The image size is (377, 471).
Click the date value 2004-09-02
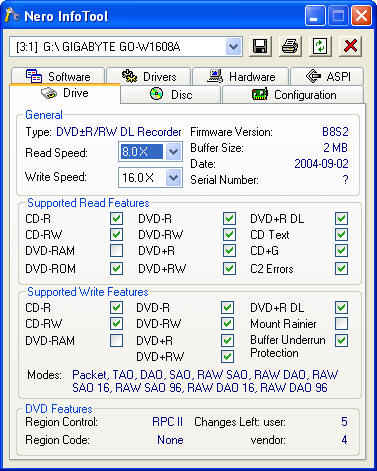(321, 164)
